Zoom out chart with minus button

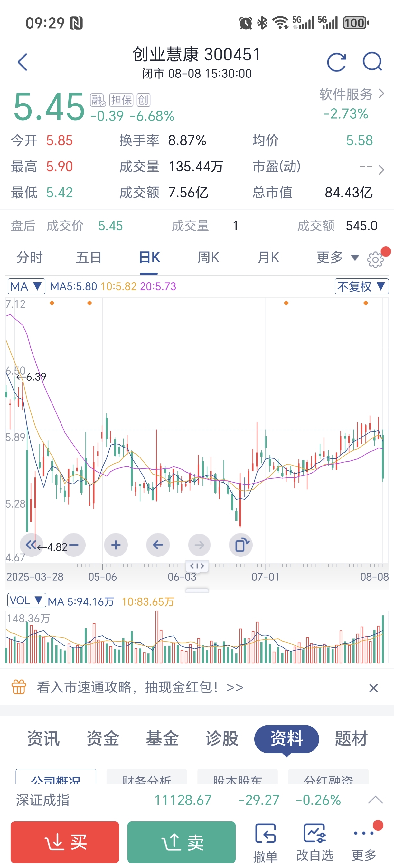pos(73,545)
